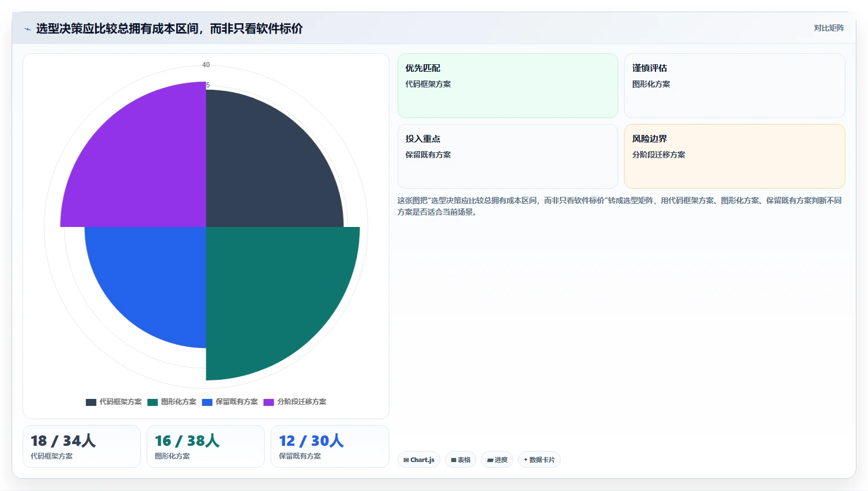
Task: Click the 18 / 34人 stat card
Action: coord(82,446)
